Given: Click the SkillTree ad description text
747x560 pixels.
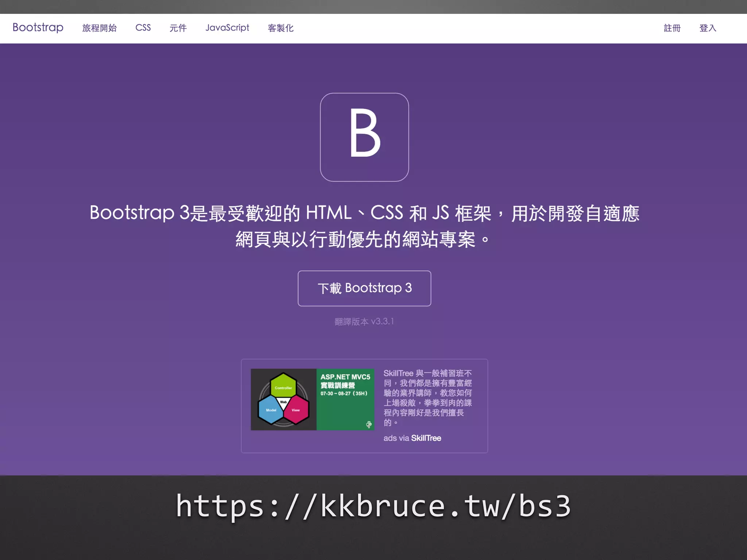Looking at the screenshot, I should (x=427, y=398).
